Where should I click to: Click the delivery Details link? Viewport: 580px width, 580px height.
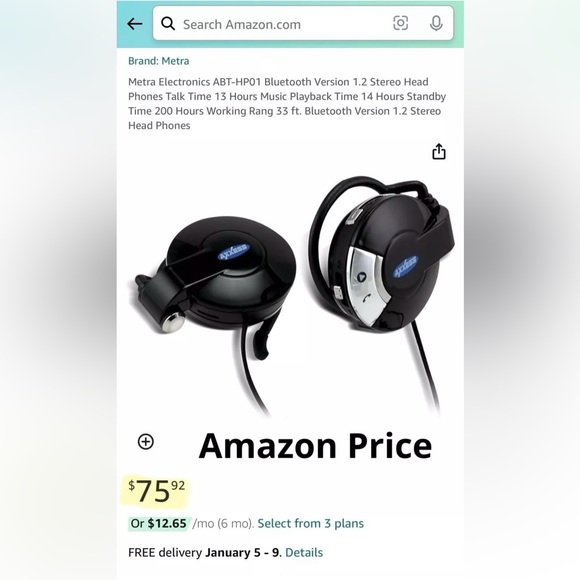tap(304, 552)
